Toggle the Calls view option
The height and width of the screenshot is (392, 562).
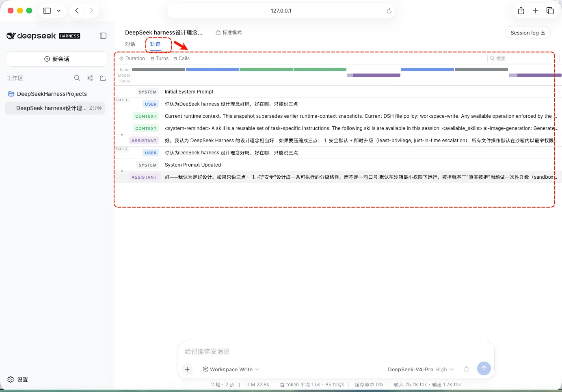[182, 58]
